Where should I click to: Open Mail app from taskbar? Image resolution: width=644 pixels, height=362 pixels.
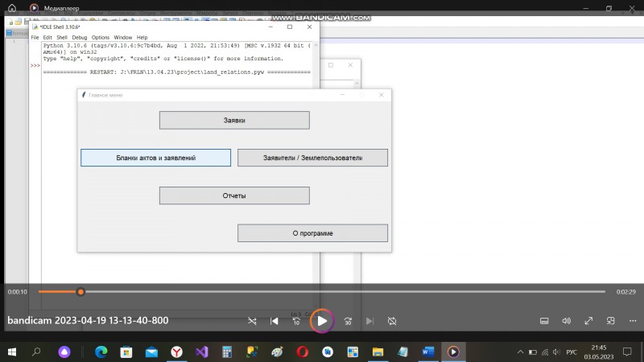pos(151,352)
